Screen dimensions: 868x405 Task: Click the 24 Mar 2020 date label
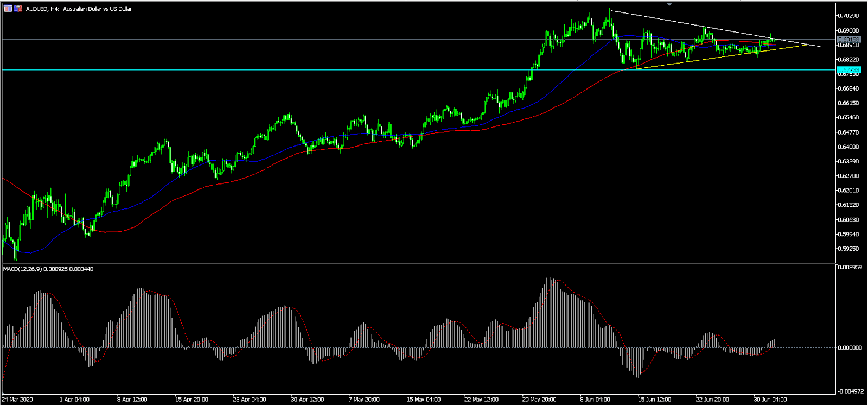17,400
